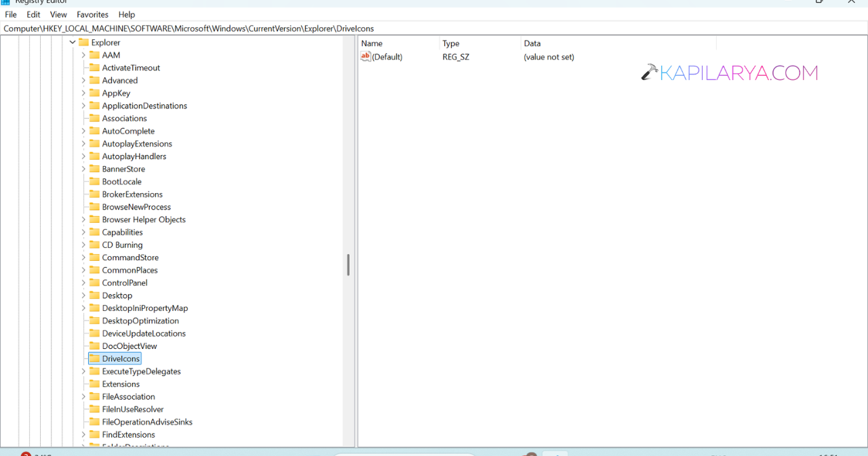
Task: Expand the ExecuteTypeDelegates key
Action: pos(83,371)
